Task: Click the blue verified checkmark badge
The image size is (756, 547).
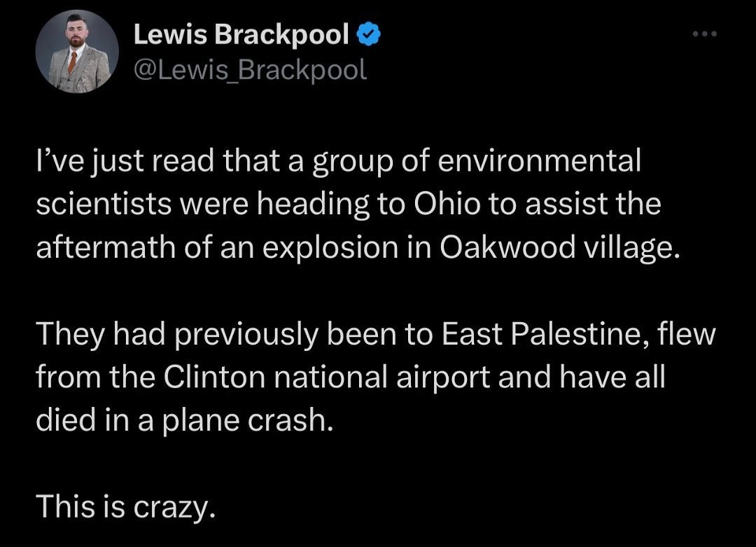Action: pos(369,35)
